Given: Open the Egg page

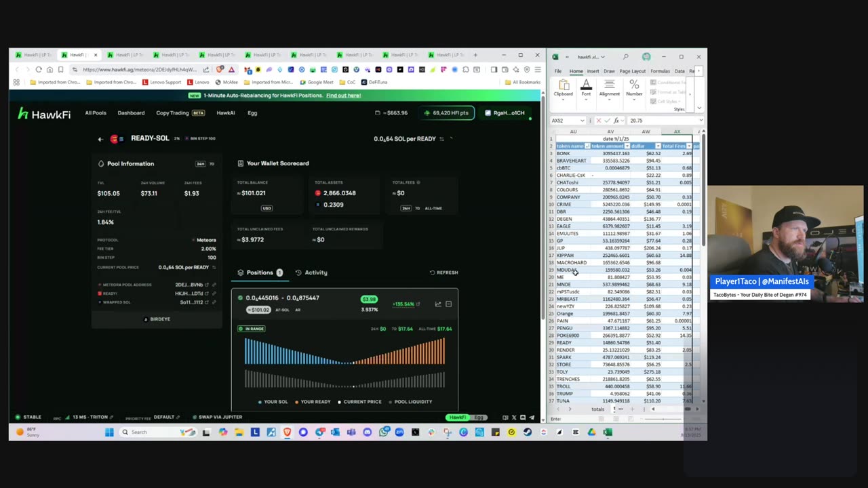Looking at the screenshot, I should [252, 113].
